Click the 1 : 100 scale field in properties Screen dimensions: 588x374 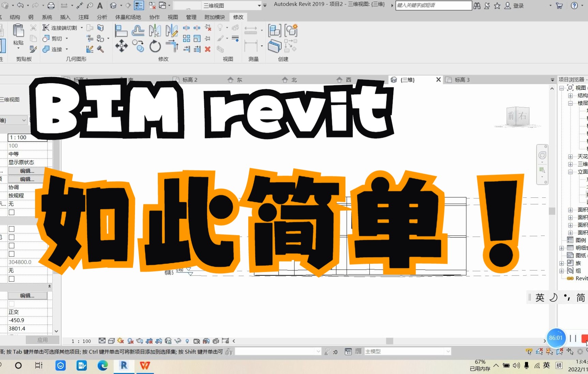coord(27,137)
